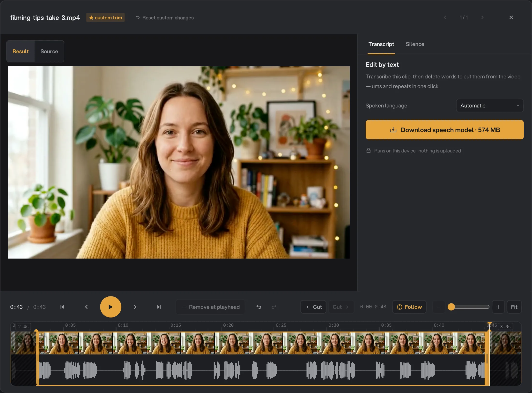Click the video preview image
This screenshot has width=532, height=393.
[179, 162]
